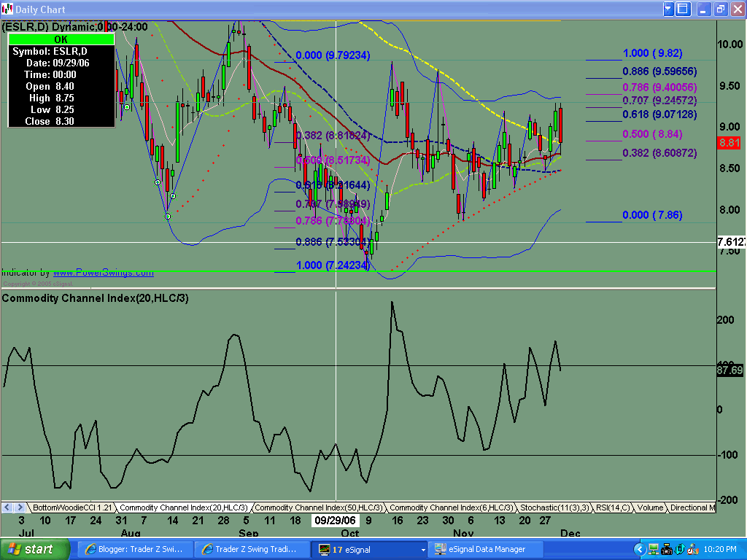The height and width of the screenshot is (560, 747).
Task: Click the 87.69 CCI value marker
Action: pyautogui.click(x=729, y=370)
